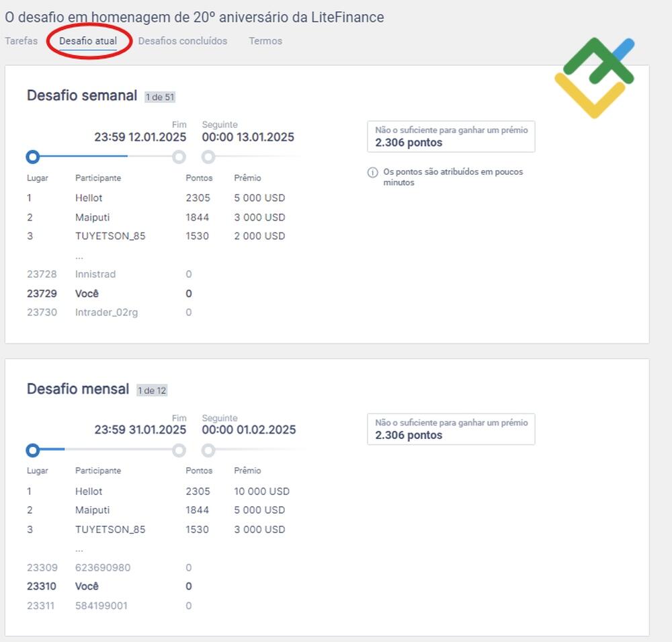Click monthly challenge next marker 01.02.2025
This screenshot has width=672, height=642.
coord(208,450)
